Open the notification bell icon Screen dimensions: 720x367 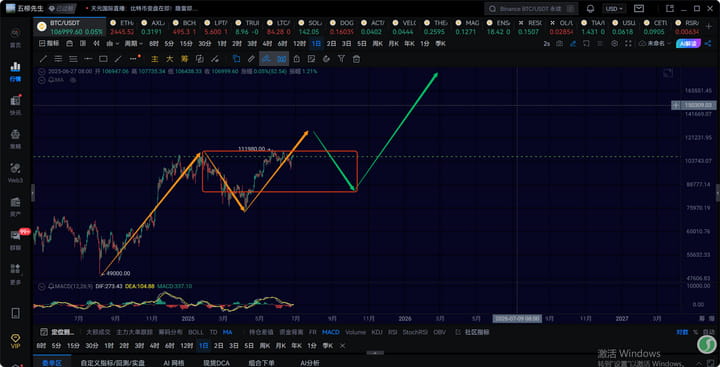point(591,9)
